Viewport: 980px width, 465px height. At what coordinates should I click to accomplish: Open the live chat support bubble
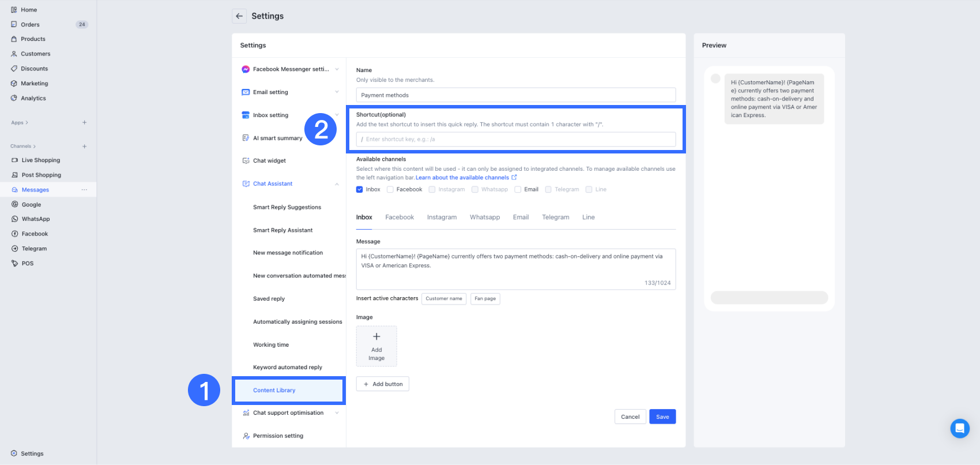[960, 428]
